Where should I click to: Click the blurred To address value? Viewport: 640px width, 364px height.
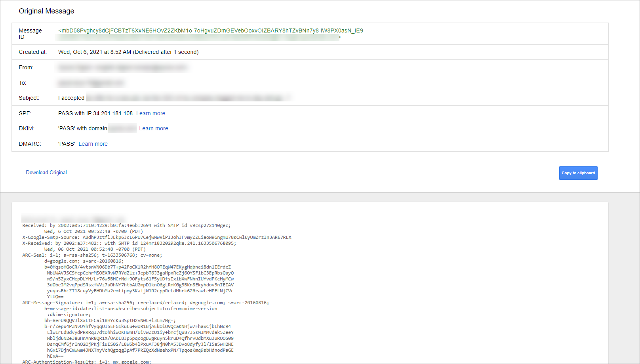91,83
